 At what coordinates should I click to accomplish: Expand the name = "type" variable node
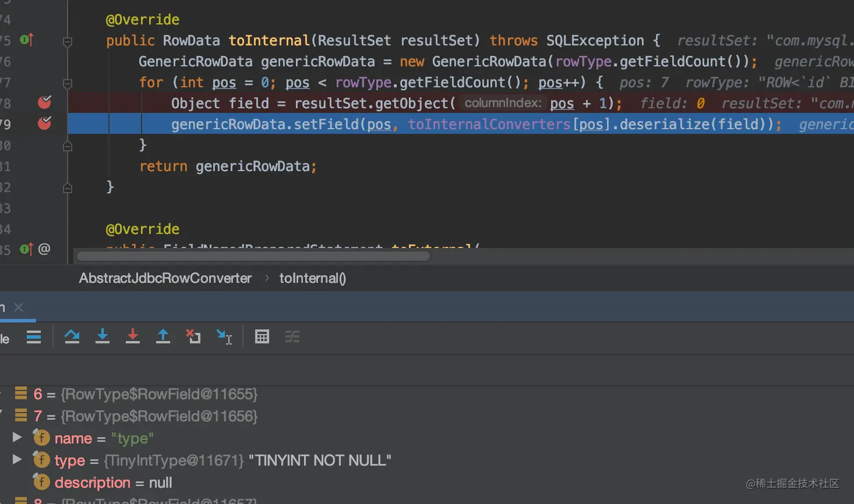[17, 437]
